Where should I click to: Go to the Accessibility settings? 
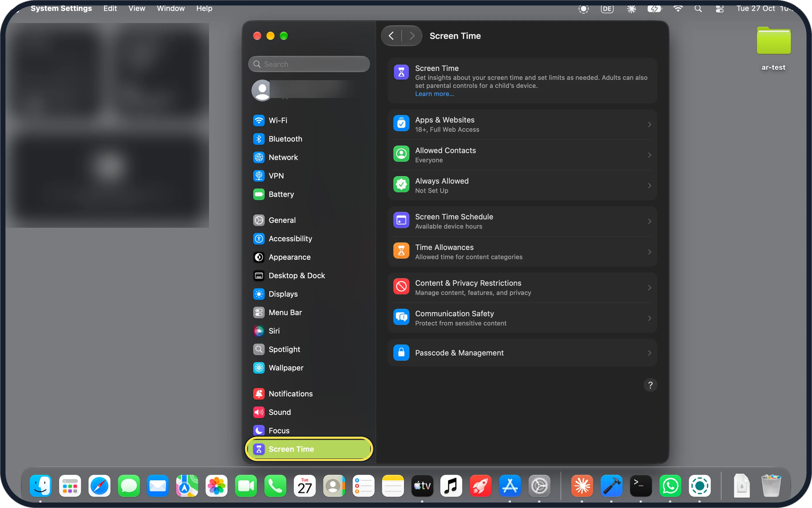tap(309, 238)
